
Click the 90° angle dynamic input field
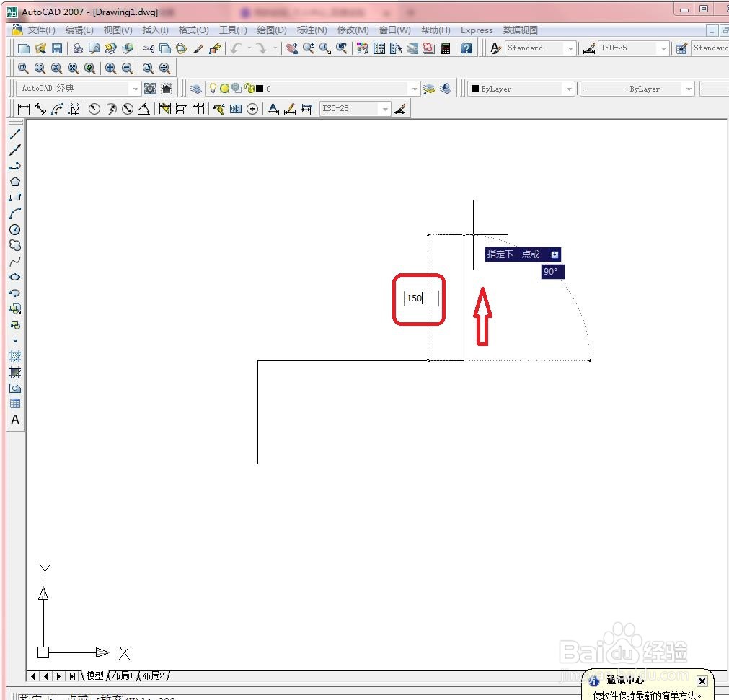pyautogui.click(x=553, y=272)
